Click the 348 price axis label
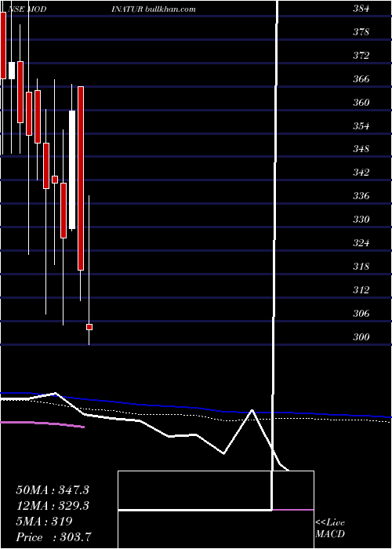 361,149
